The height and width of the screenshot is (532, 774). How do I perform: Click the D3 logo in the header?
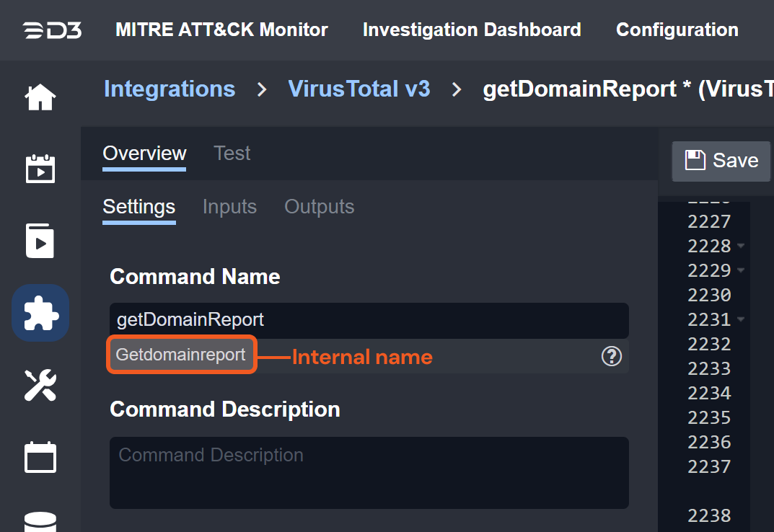click(51, 30)
